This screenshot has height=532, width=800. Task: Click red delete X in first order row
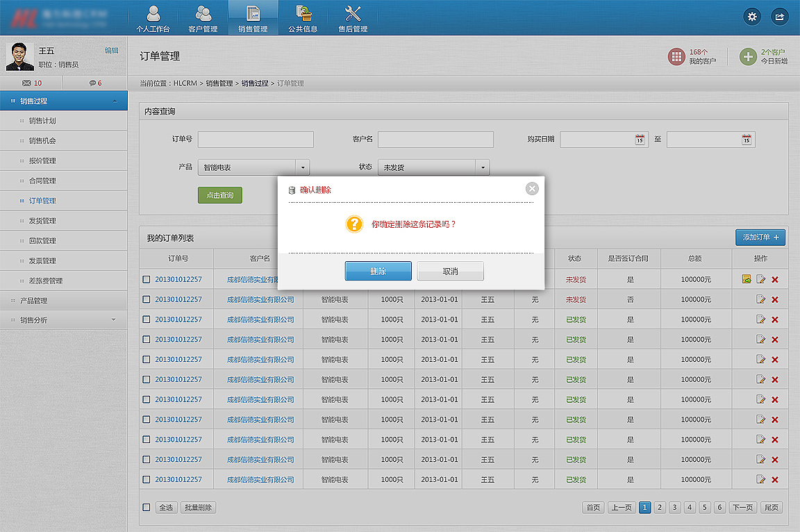pyautogui.click(x=775, y=279)
